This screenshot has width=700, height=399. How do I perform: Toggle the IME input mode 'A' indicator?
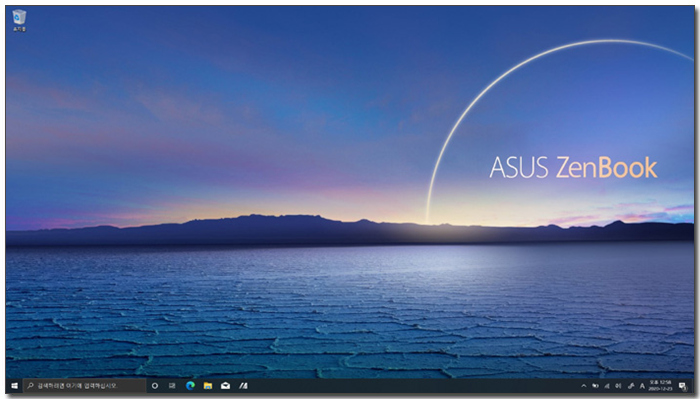[x=642, y=386]
